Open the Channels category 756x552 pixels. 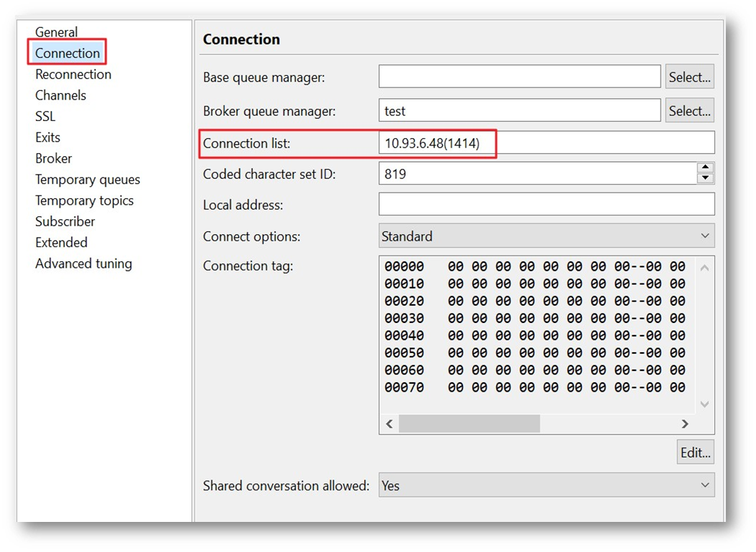click(60, 95)
